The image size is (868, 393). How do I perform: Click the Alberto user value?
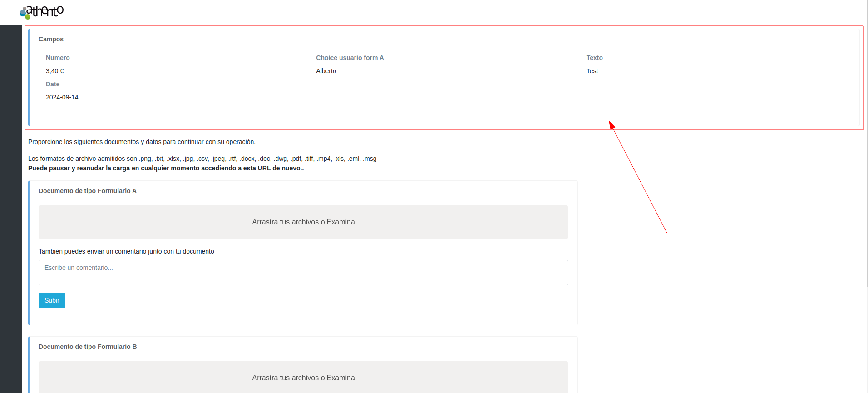[326, 71]
